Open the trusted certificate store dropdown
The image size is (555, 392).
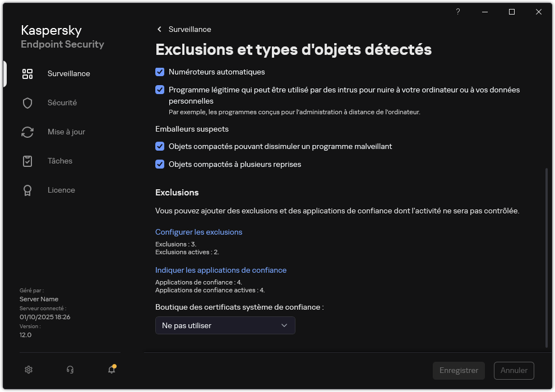tap(225, 325)
